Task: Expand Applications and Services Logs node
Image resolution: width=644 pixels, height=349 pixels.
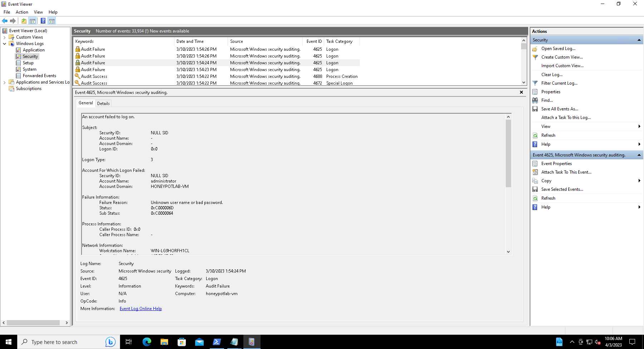Action: [4, 82]
